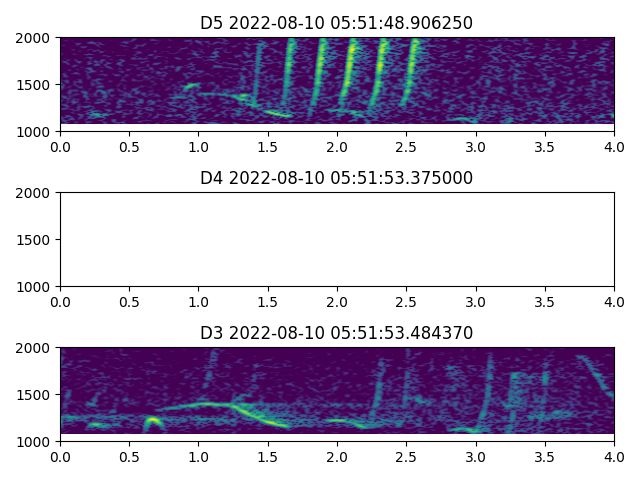Click the middle chirp near 2.1s in D5

(349, 68)
